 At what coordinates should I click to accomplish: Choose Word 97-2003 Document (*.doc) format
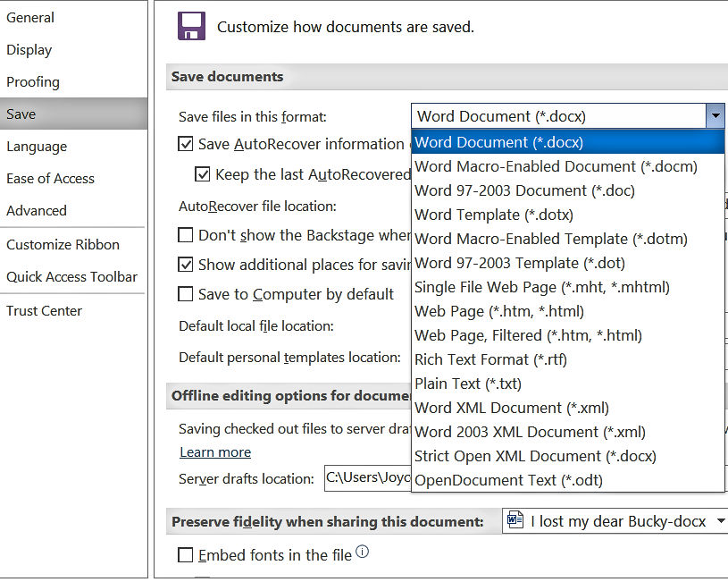(524, 190)
